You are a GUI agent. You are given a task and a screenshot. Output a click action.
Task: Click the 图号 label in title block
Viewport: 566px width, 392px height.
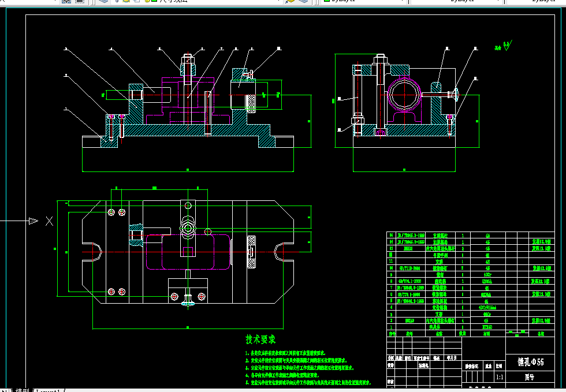[530, 377]
